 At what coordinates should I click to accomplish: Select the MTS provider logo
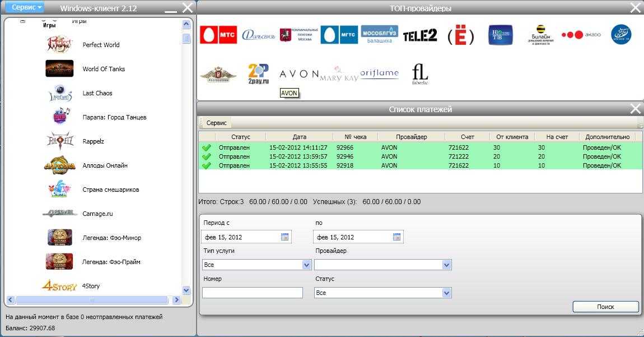[218, 35]
